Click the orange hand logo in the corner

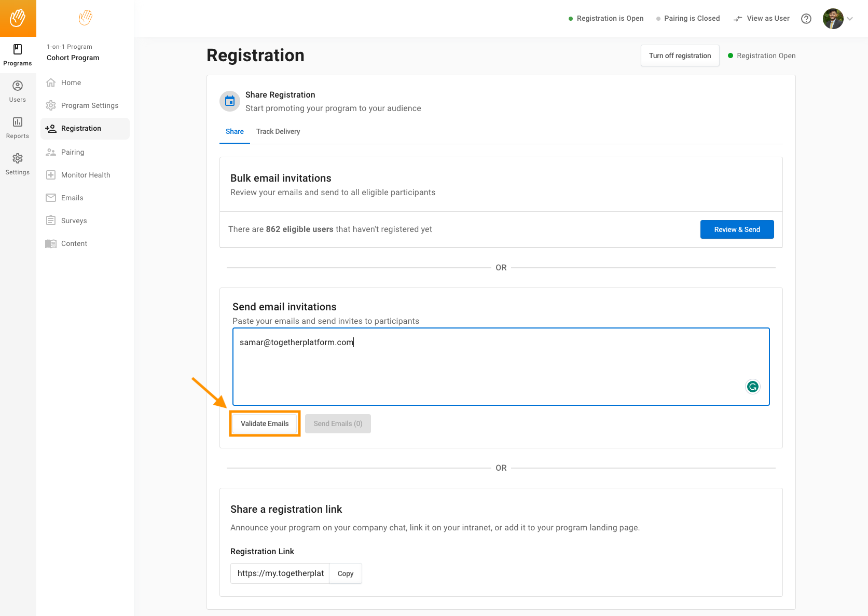point(18,18)
